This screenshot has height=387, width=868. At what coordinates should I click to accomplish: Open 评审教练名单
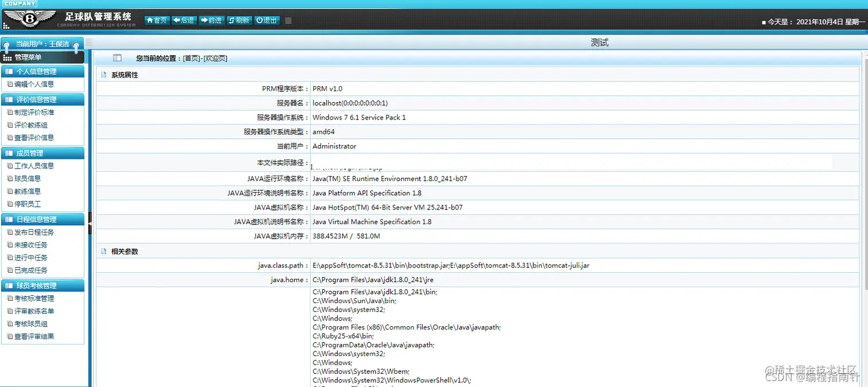pos(34,311)
